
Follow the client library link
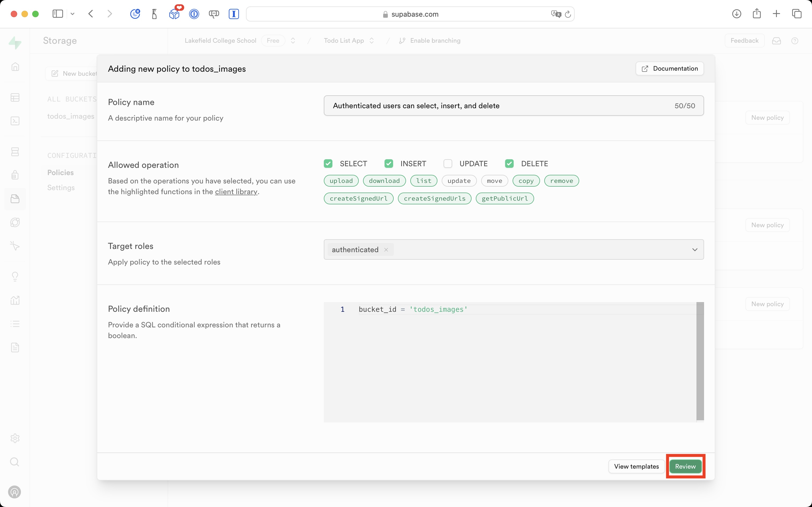236,192
